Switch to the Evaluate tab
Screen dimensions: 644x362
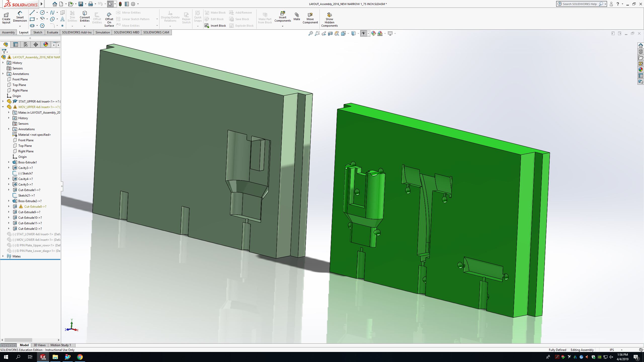[x=53, y=32]
